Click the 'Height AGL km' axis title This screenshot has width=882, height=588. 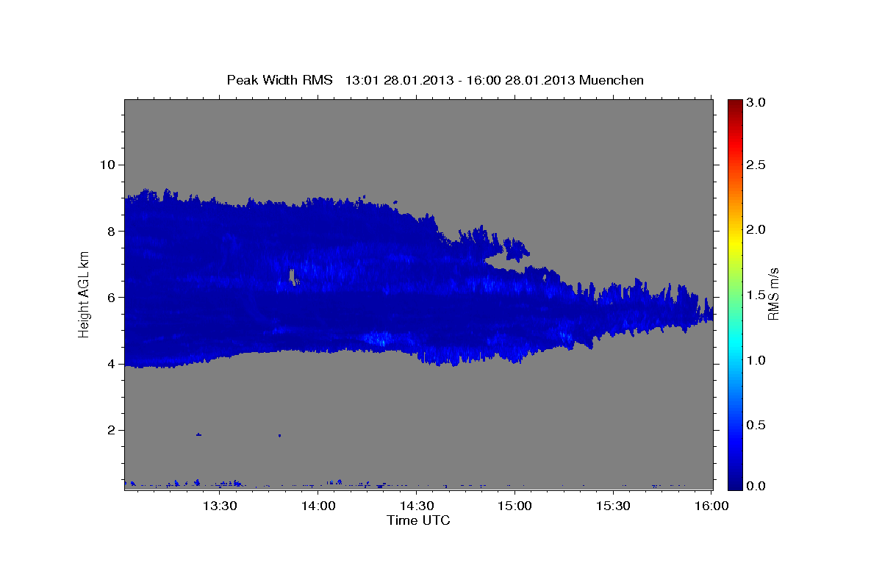click(85, 294)
